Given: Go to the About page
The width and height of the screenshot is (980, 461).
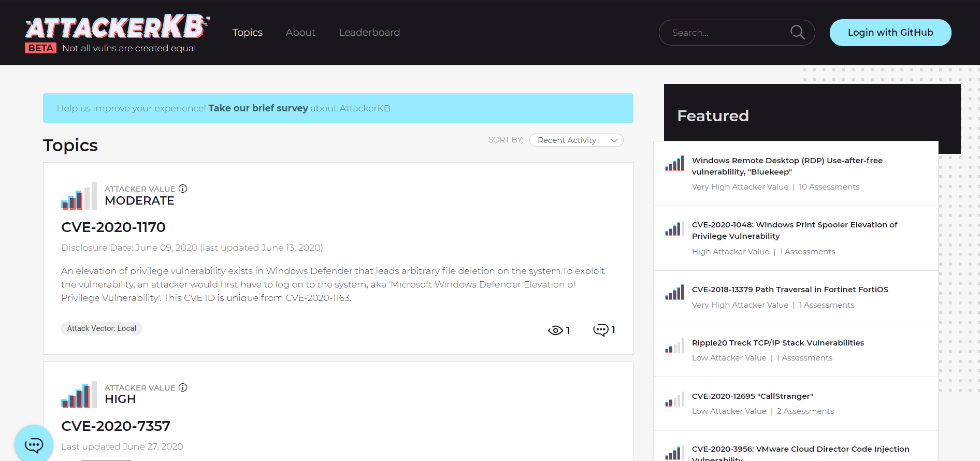Looking at the screenshot, I should [x=300, y=33].
